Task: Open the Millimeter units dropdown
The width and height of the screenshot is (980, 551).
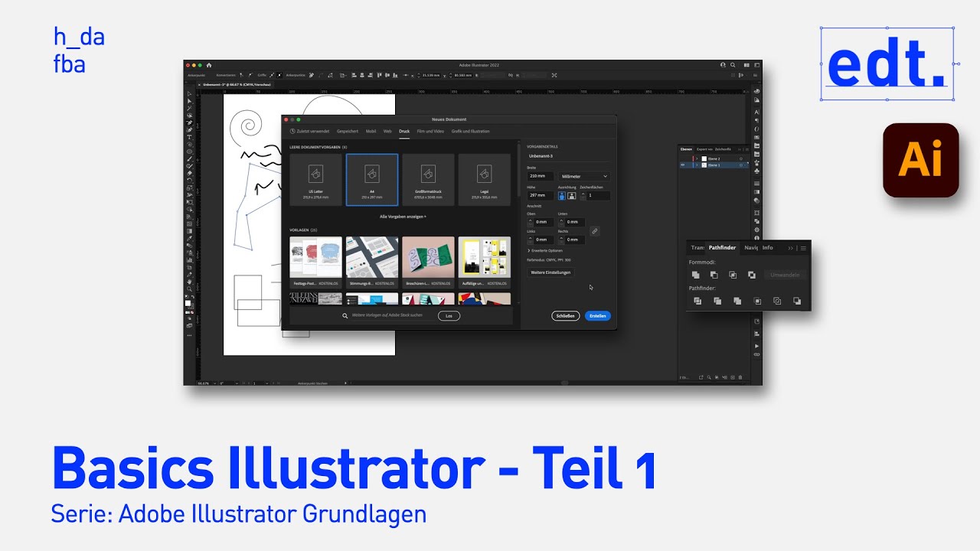Action: pyautogui.click(x=584, y=176)
